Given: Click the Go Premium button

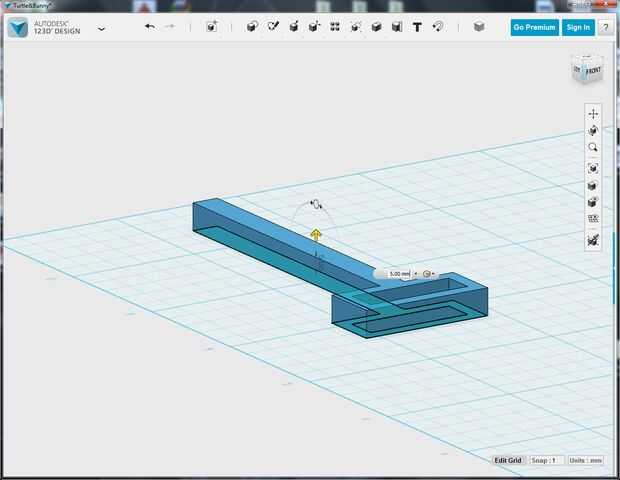Looking at the screenshot, I should 535,27.
